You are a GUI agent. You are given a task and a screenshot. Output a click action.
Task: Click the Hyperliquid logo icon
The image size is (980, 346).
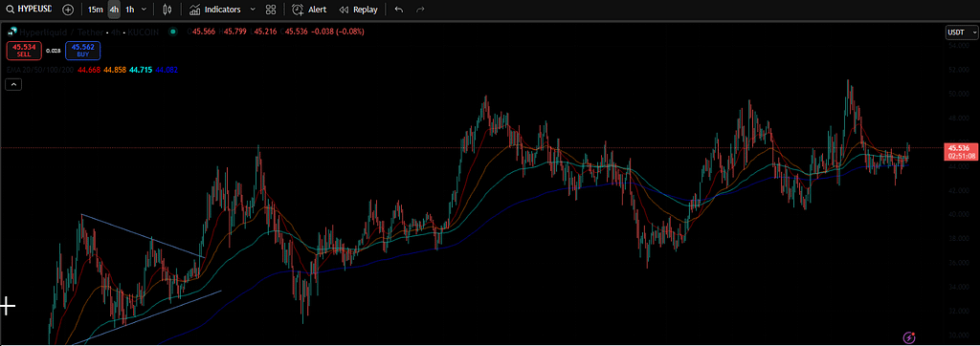(x=11, y=32)
